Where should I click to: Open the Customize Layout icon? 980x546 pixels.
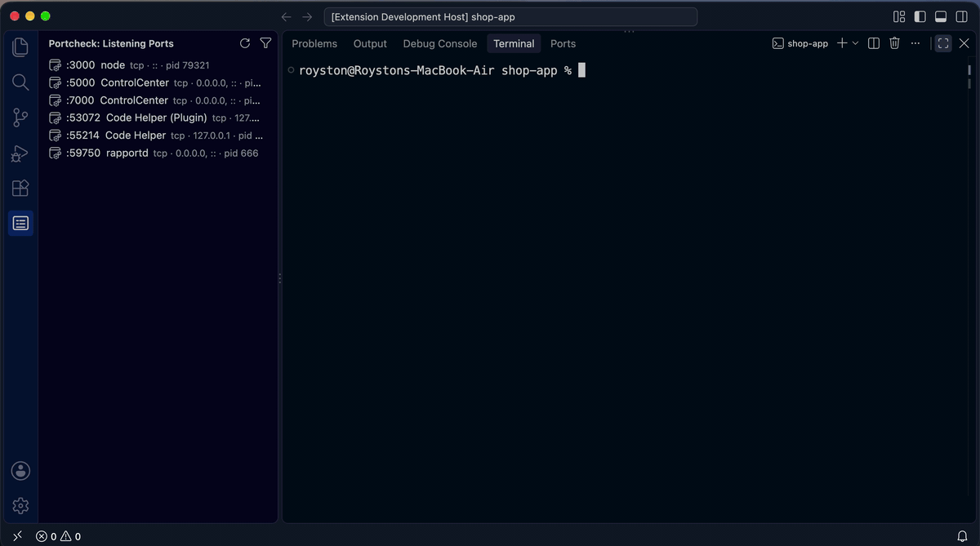click(x=899, y=16)
